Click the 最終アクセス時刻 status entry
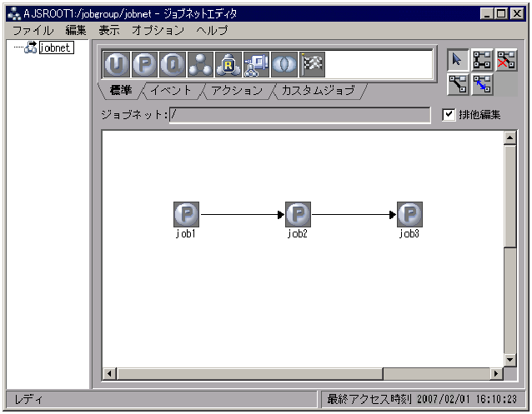This screenshot has width=532, height=414. (x=422, y=399)
